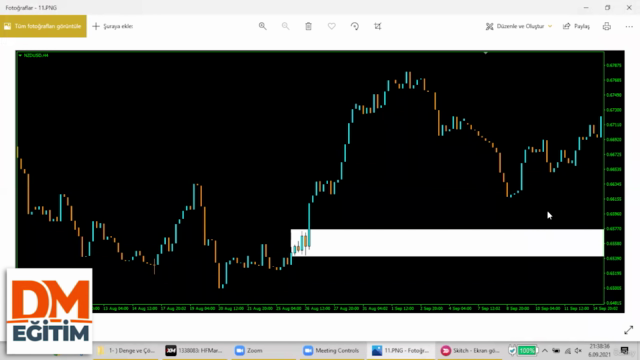
Task: Open the three-dots more options menu
Action: click(x=629, y=26)
